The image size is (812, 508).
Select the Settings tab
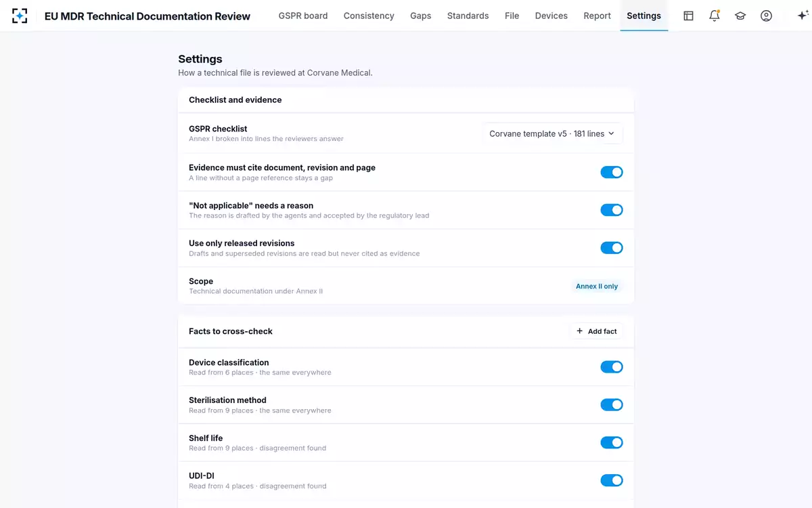[644, 16]
